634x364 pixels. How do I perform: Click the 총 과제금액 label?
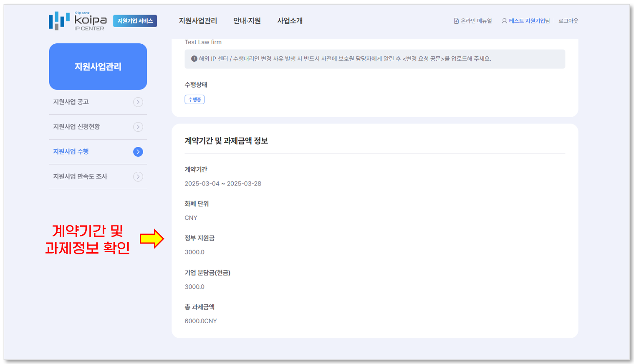pyautogui.click(x=200, y=307)
